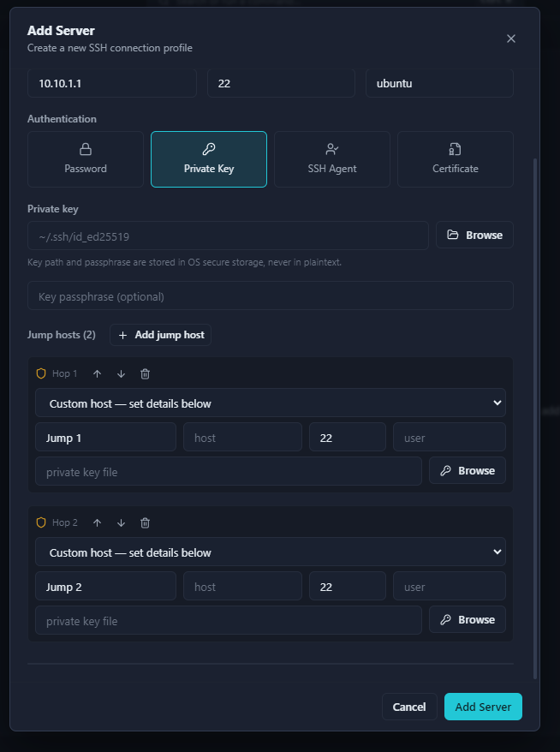This screenshot has height=752, width=560.
Task: Click the dialog's vertical scrollbar
Action: pyautogui.click(x=535, y=418)
